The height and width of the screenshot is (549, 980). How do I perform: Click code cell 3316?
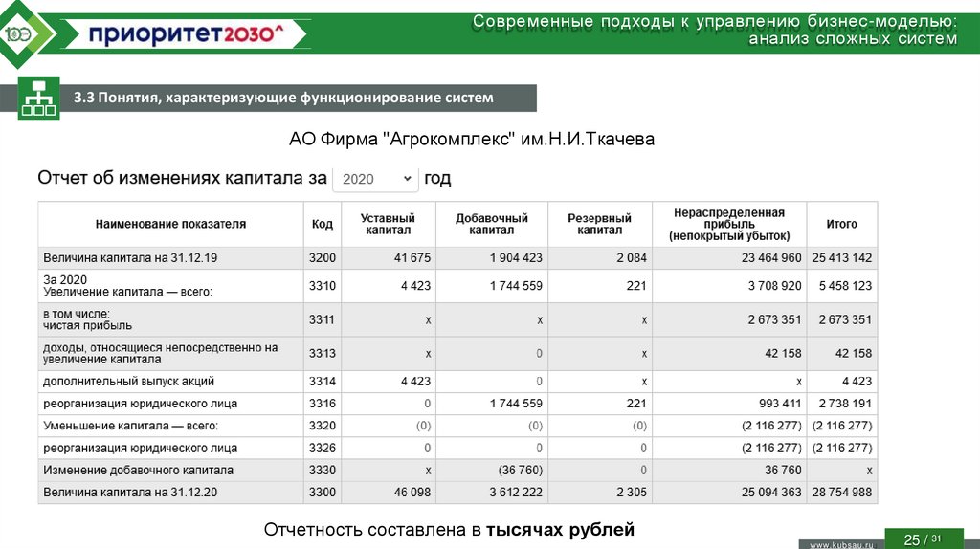tap(323, 404)
